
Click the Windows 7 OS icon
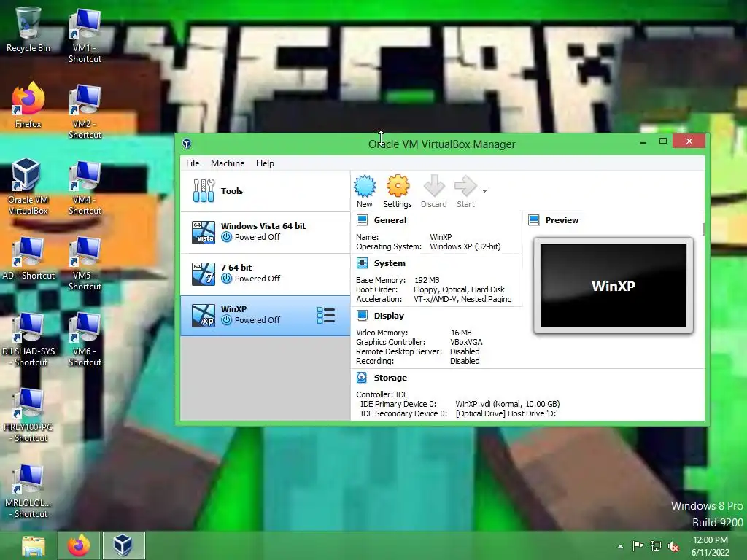(204, 274)
